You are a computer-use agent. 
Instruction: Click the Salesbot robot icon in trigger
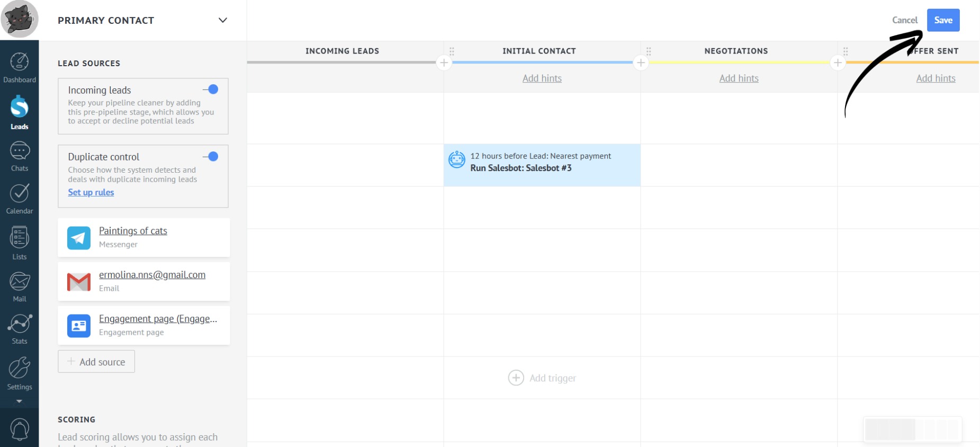click(456, 159)
